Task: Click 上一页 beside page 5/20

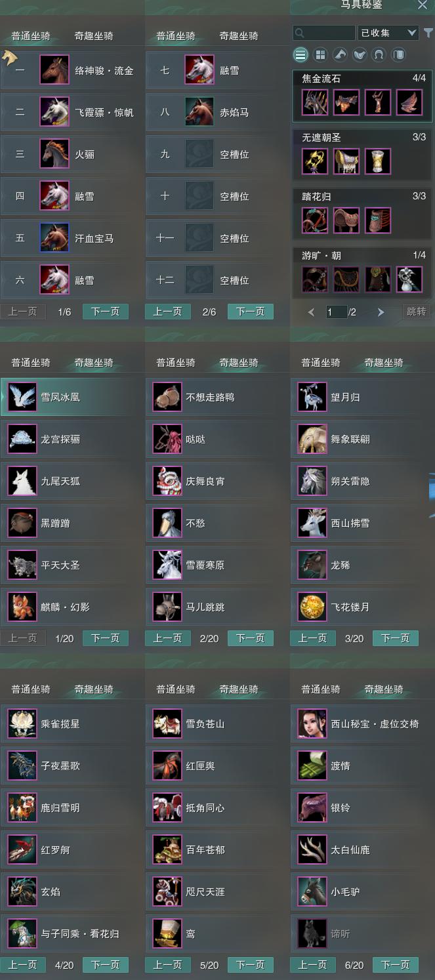Action: point(167,965)
